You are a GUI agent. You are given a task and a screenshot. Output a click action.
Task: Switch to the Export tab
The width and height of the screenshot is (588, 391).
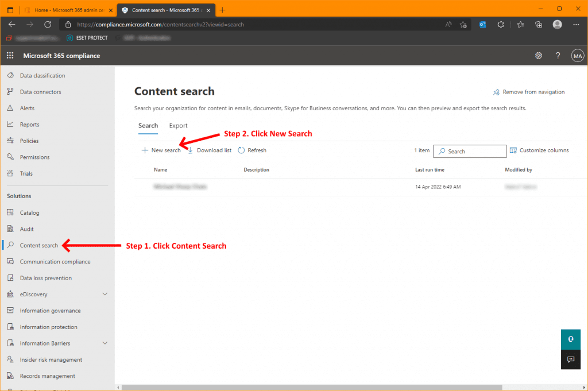click(178, 126)
